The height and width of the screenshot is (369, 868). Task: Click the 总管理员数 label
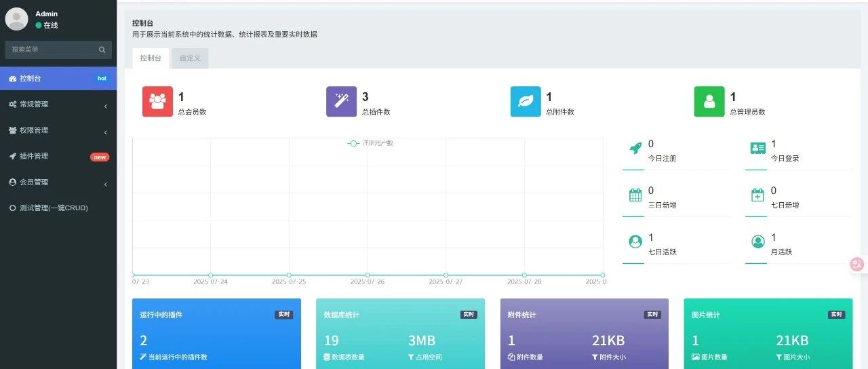(748, 112)
